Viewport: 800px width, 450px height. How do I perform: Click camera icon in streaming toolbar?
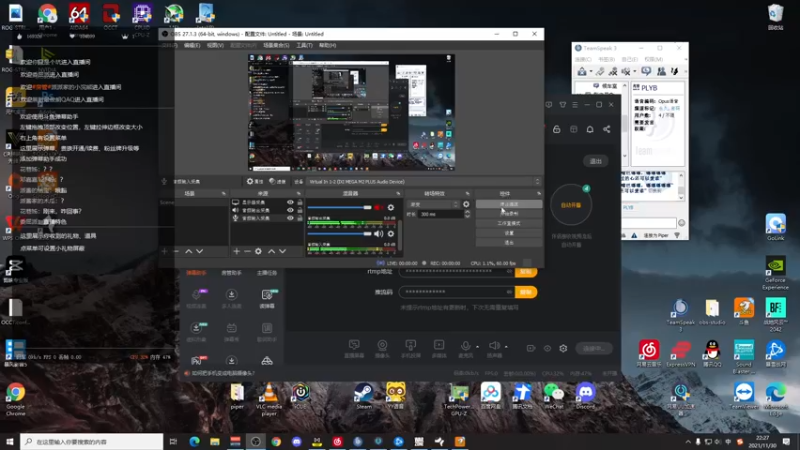pos(382,345)
